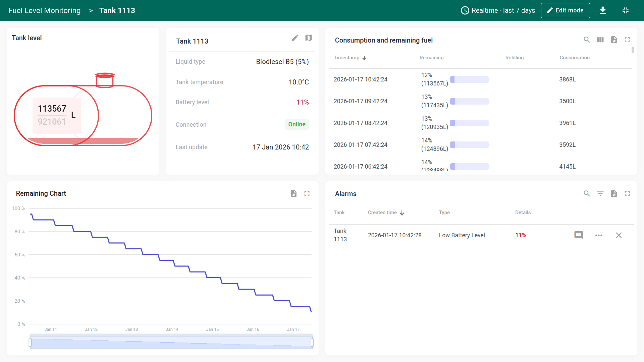Open the alarm comments icon for Tank 1113

tap(579, 235)
